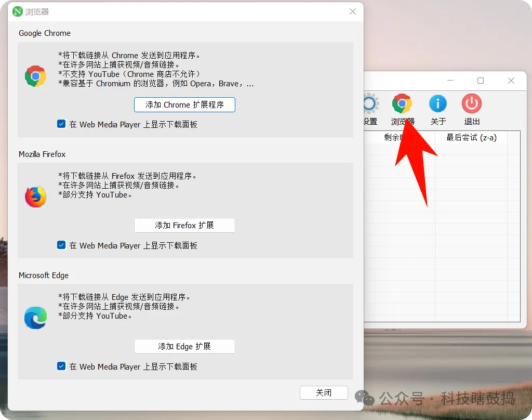Viewport: 532px width, 420px height.
Task: Click the green N app icon in title bar
Action: pyautogui.click(x=18, y=11)
